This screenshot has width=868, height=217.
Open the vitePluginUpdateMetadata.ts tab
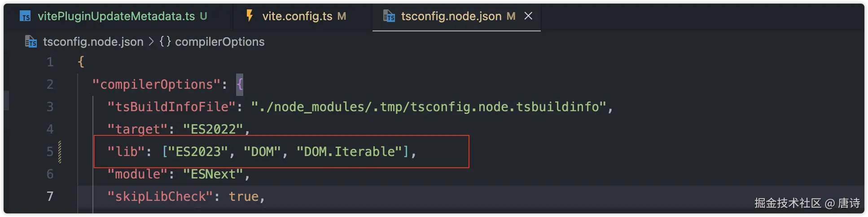tap(116, 17)
